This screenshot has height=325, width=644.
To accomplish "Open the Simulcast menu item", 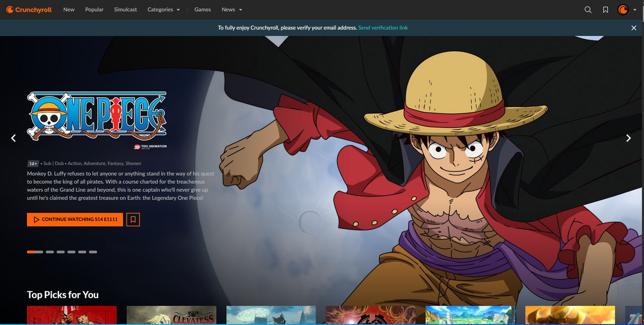I will pos(125,10).
